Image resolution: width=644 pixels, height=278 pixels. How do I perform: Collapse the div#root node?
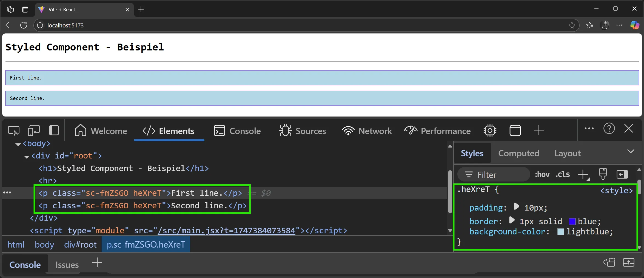pos(27,157)
